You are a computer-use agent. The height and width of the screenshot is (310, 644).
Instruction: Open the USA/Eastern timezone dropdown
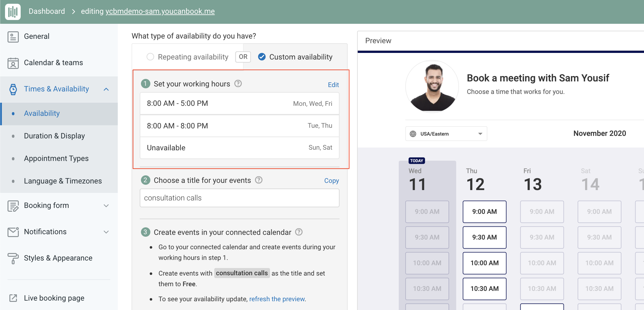tap(446, 134)
